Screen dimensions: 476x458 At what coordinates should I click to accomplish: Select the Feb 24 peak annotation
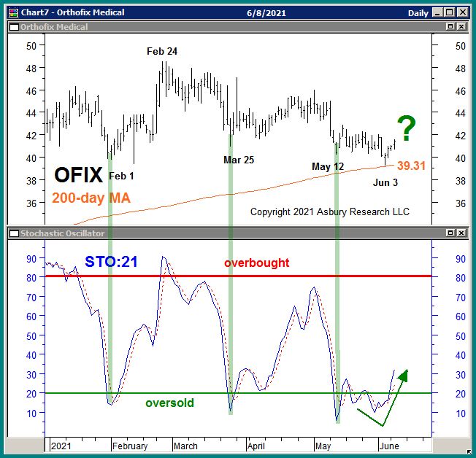click(162, 51)
